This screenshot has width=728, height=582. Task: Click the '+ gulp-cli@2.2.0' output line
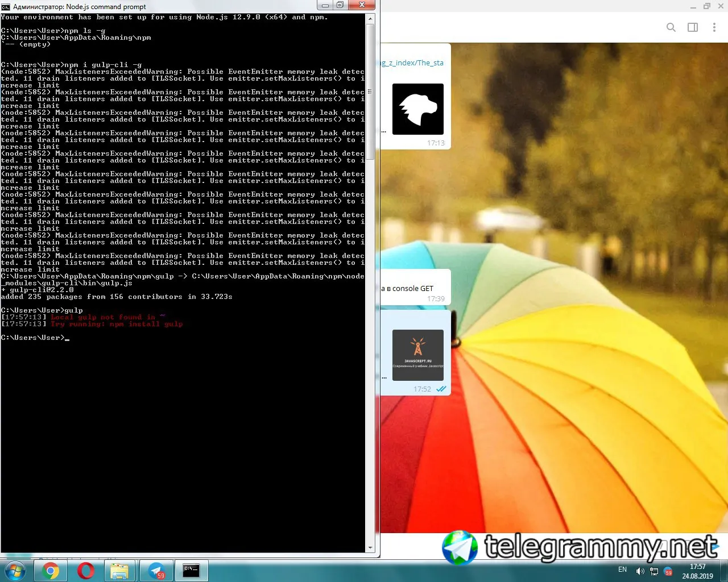[x=38, y=290]
